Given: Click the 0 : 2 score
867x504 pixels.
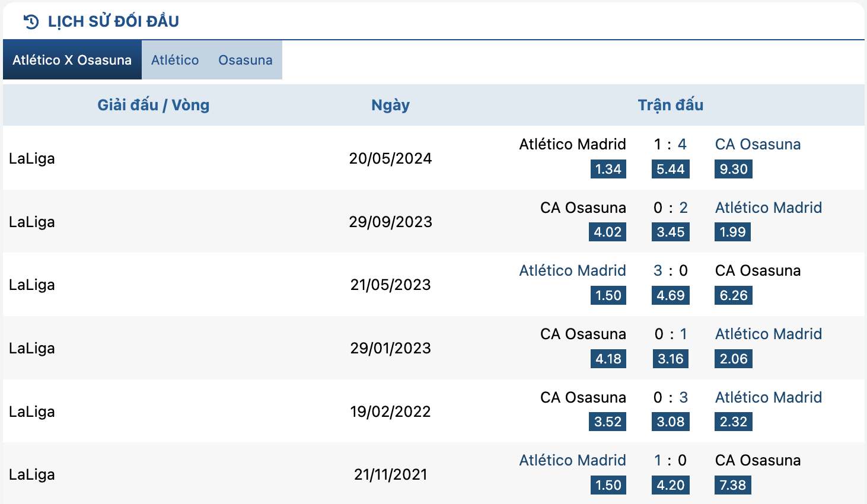Looking at the screenshot, I should pyautogui.click(x=671, y=208).
